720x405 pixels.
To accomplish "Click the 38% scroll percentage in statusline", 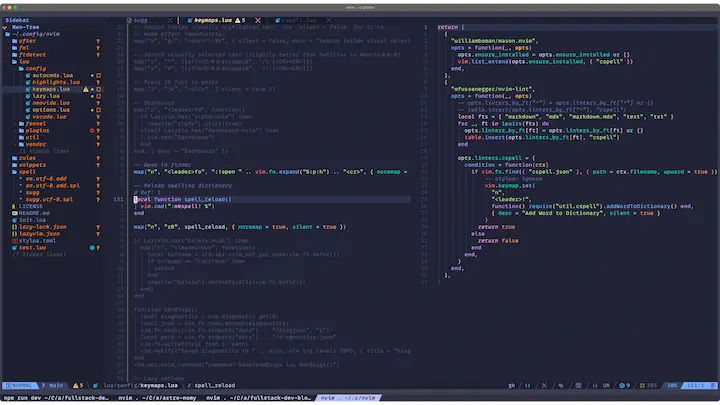I will [672, 385].
